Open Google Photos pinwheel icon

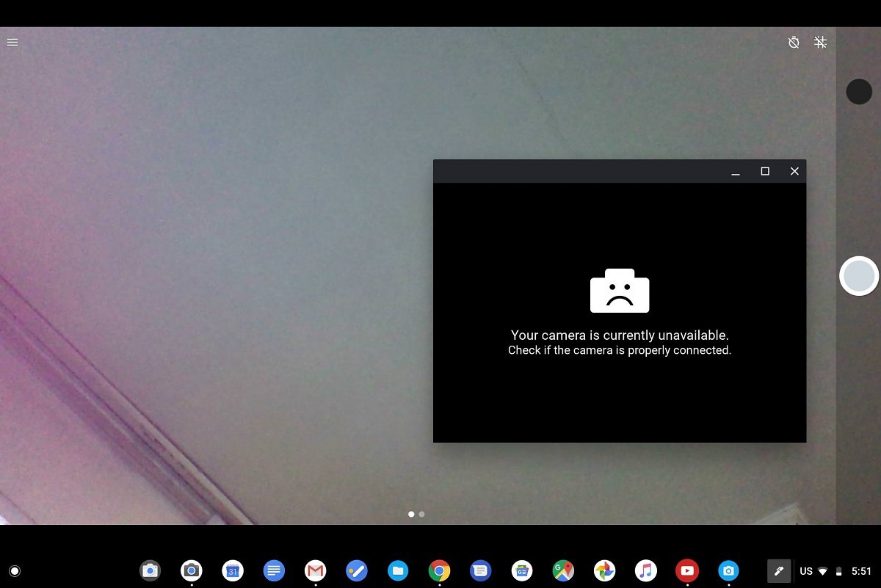pos(604,570)
